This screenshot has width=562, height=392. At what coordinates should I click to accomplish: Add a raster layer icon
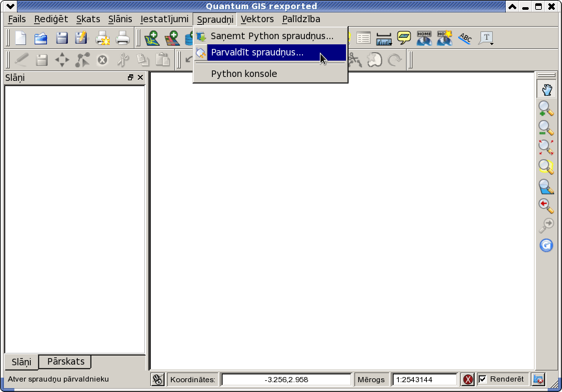tap(172, 38)
